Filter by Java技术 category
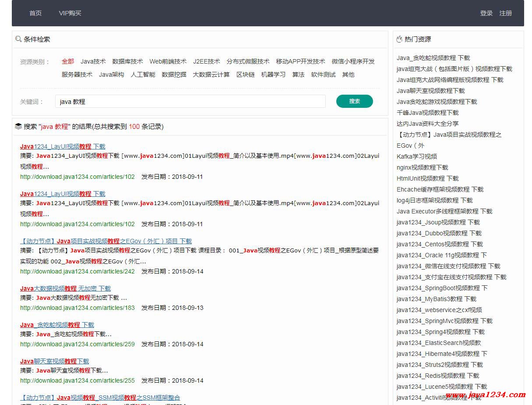Image resolution: width=532 pixels, height=405 pixels. tap(93, 61)
